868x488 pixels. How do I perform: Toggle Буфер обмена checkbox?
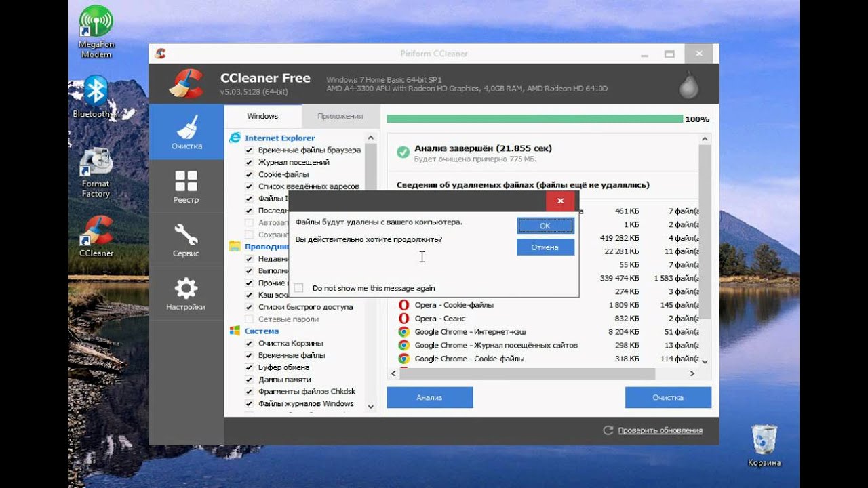tap(249, 367)
